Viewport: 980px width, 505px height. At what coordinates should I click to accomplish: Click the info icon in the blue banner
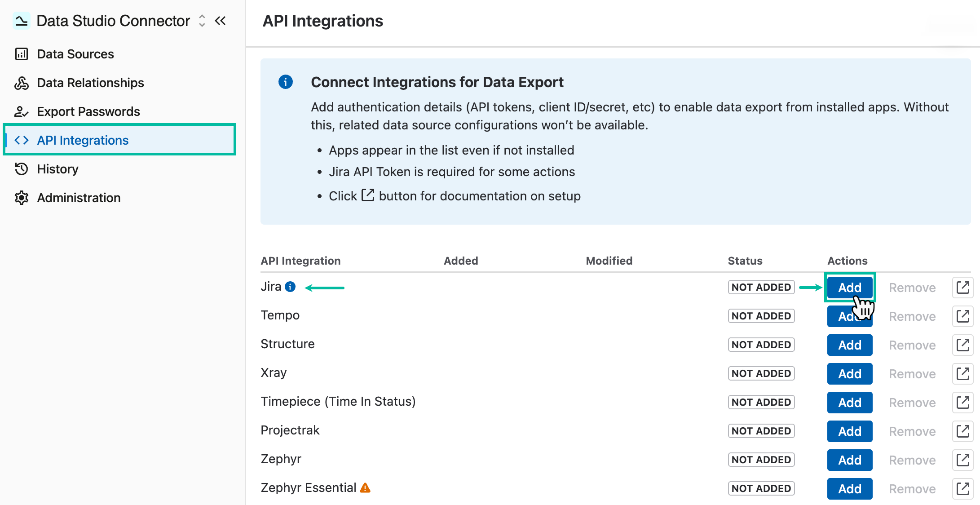(x=286, y=82)
